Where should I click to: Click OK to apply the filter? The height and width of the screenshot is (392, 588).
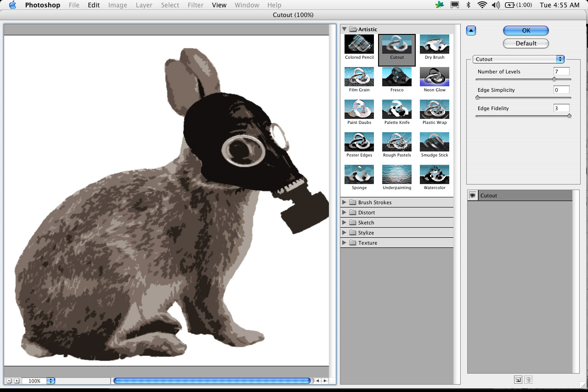point(526,30)
